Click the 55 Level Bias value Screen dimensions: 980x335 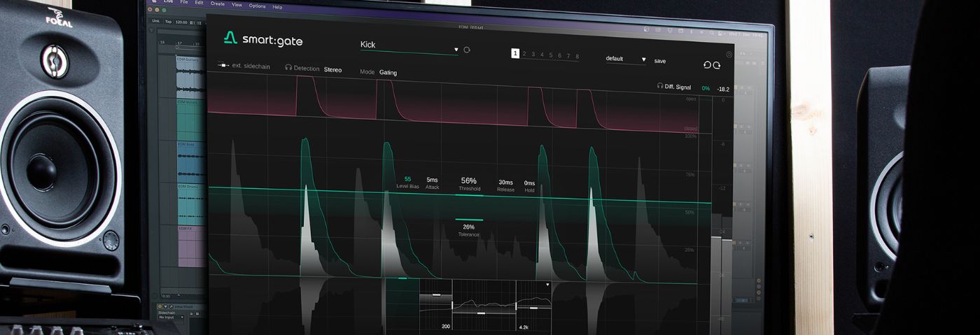pyautogui.click(x=407, y=179)
